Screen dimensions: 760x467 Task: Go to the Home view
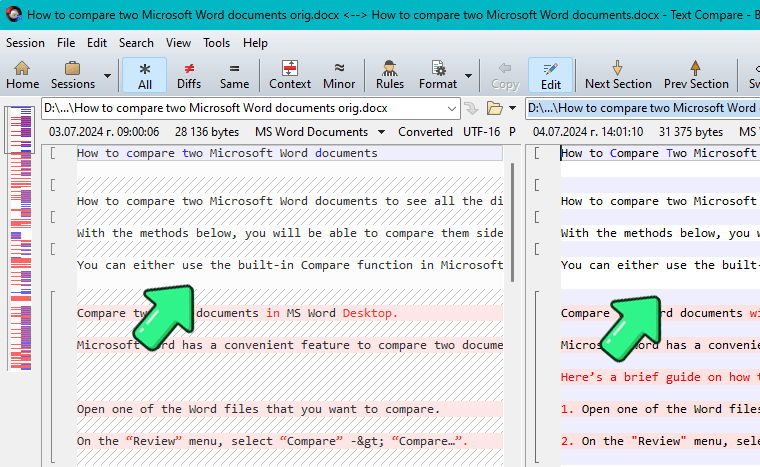(x=22, y=75)
